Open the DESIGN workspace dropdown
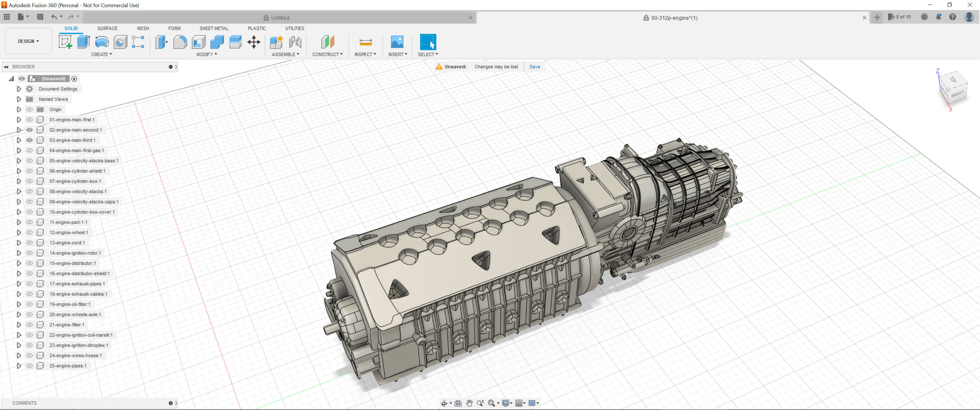 [28, 41]
